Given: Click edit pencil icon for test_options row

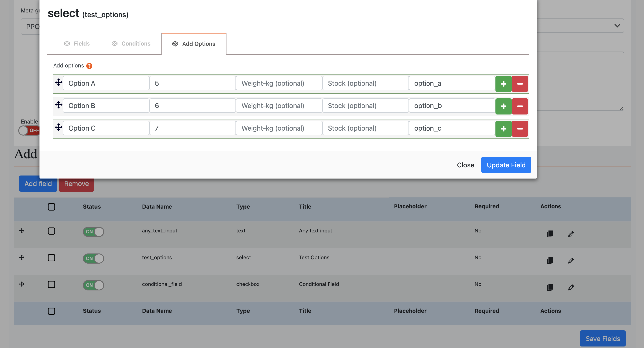Looking at the screenshot, I should pos(571,260).
